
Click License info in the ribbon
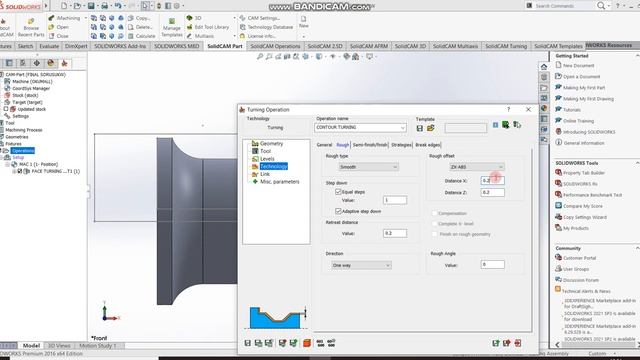[x=257, y=36]
